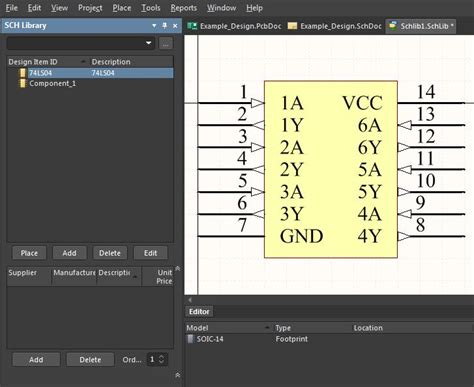Collapse the supplier section using chevron

coord(178,268)
